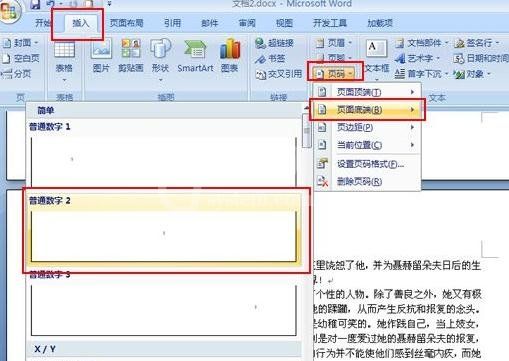Click the gallery scrollbar thumb
The width and height of the screenshot is (509, 361).
pos(306,131)
